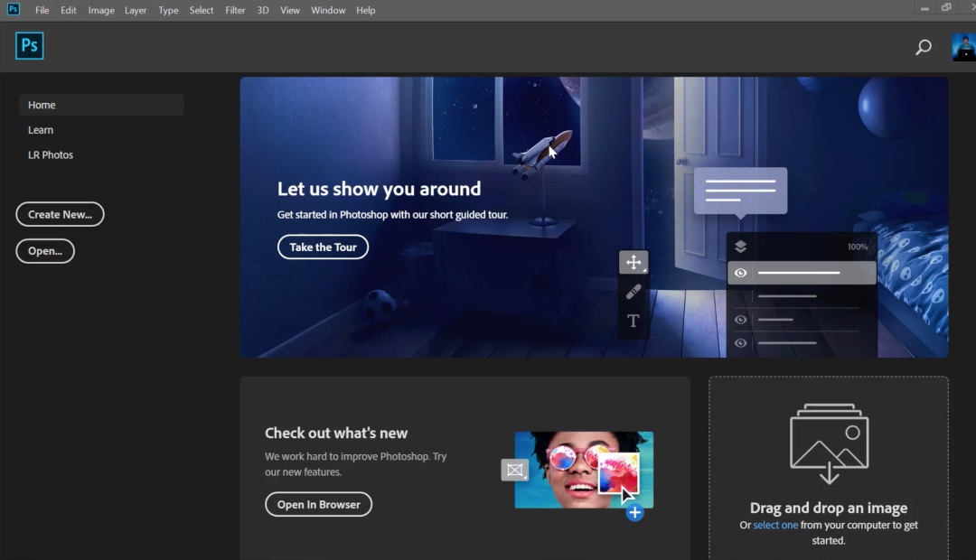Open the search magnifier icon

923,47
